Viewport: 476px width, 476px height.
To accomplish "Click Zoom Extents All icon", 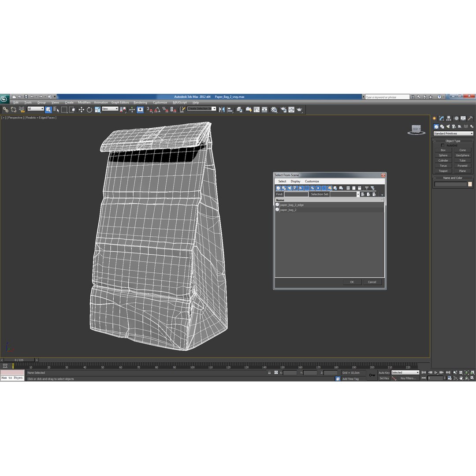I will [x=472, y=372].
